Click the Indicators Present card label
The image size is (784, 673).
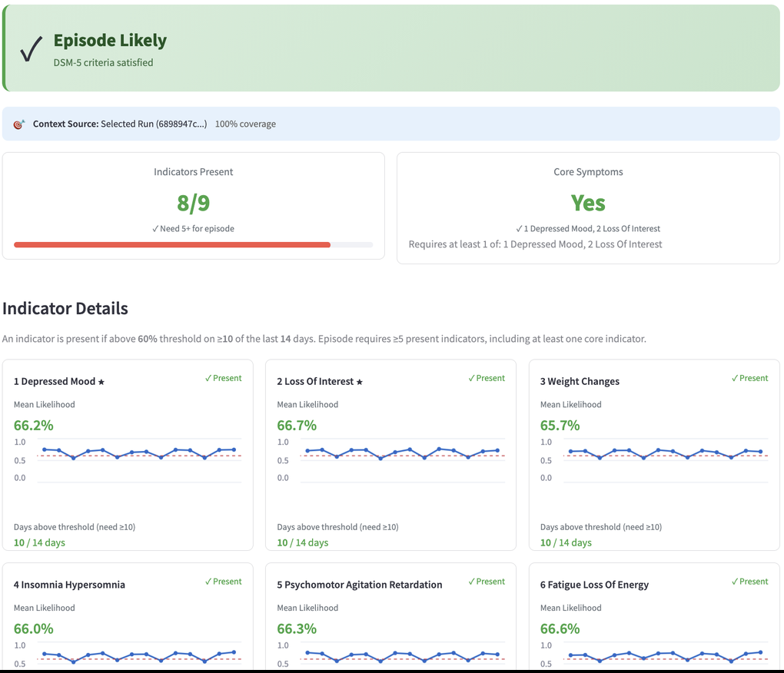[x=194, y=172]
